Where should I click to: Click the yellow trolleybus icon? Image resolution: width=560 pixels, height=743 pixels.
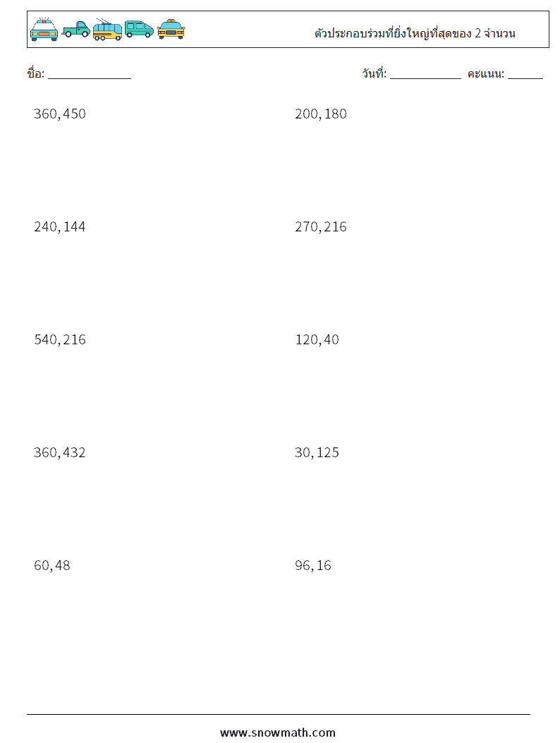pyautogui.click(x=107, y=30)
